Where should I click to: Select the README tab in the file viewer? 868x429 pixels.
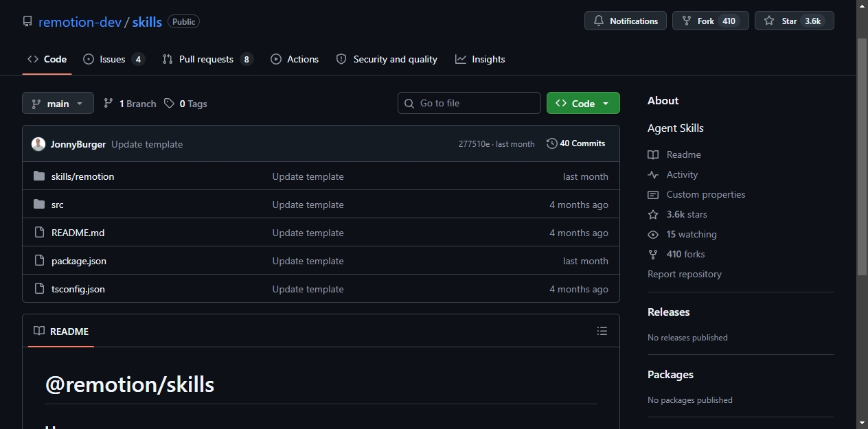click(61, 332)
